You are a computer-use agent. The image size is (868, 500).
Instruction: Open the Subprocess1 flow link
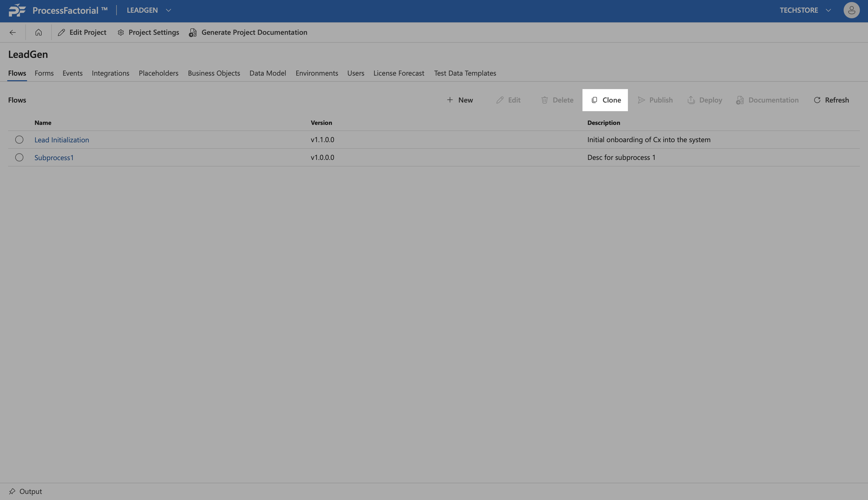point(54,158)
